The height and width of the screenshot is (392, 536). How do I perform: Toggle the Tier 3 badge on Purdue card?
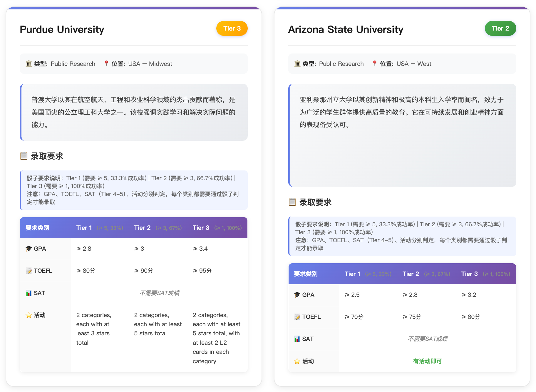pos(232,28)
